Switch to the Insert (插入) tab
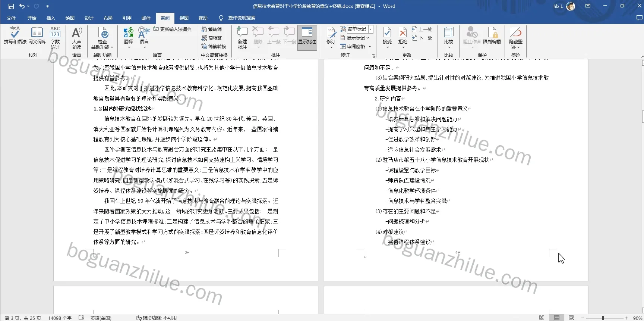Image resolution: width=644 pixels, height=321 pixels. (51, 18)
